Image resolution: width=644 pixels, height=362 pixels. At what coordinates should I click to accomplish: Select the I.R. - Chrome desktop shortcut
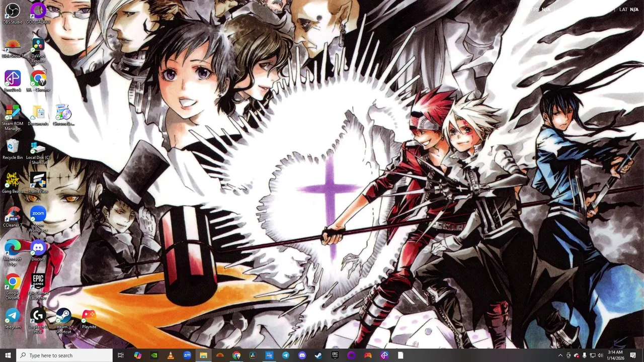pyautogui.click(x=38, y=81)
